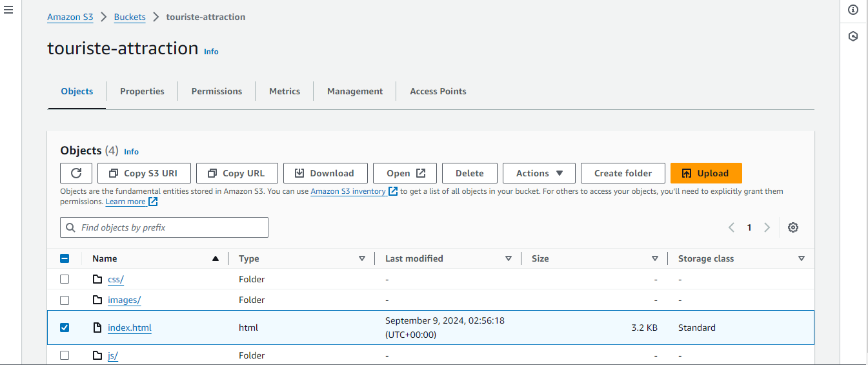This screenshot has width=868, height=365.
Task: Click the search magnifier icon
Action: 71,227
